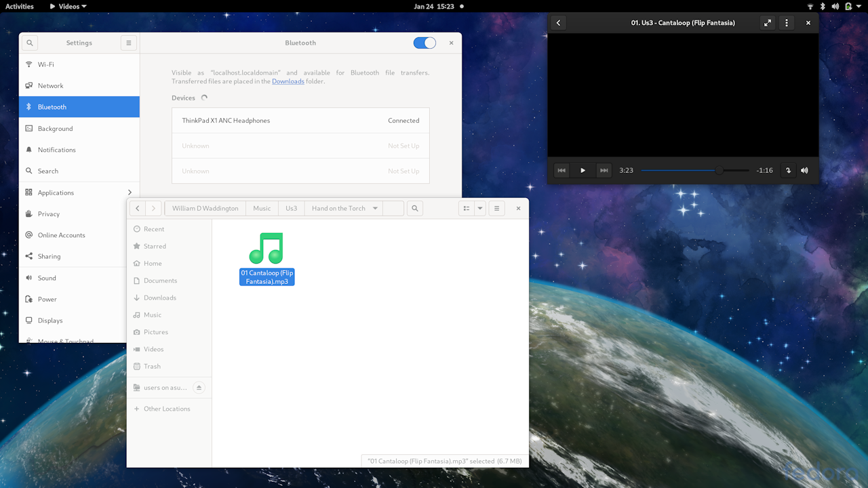Open Notifications settings panel
The width and height of the screenshot is (868, 488).
[x=79, y=150]
